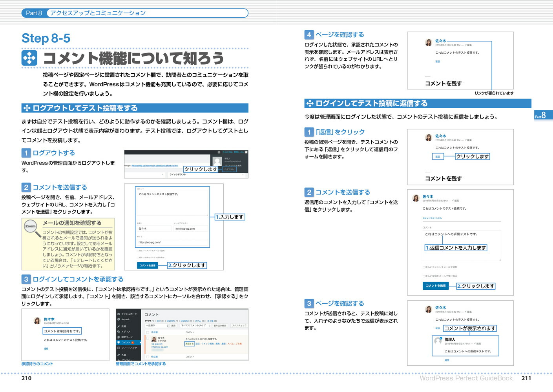Select the 投稿 pin icon in admin sidebar
Screen dimensions: 553x392
(x=119, y=326)
